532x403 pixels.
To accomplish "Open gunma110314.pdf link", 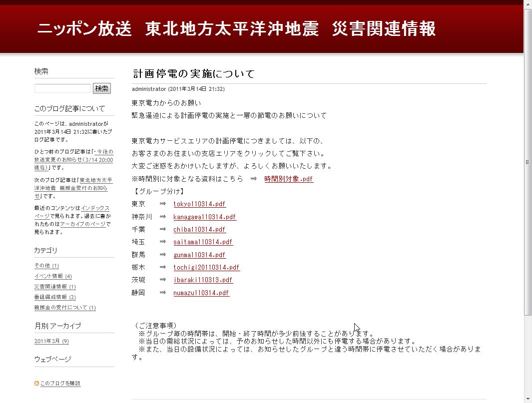I will 199,255.
